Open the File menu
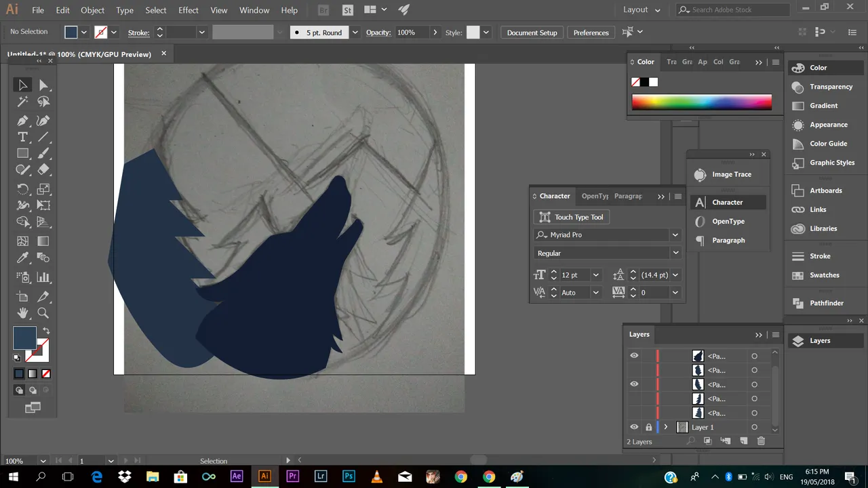The height and width of the screenshot is (488, 868). pos(38,10)
